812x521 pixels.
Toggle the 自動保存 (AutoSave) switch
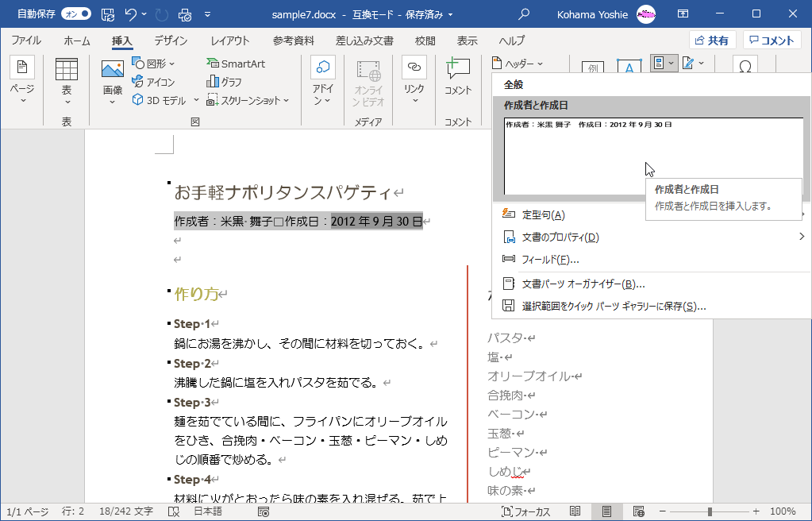[x=75, y=14]
